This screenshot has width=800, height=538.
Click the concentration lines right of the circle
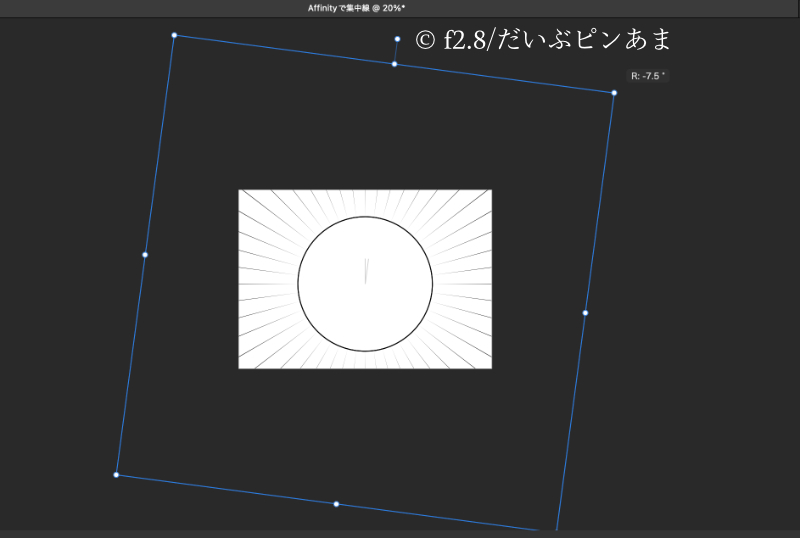tap(462, 280)
